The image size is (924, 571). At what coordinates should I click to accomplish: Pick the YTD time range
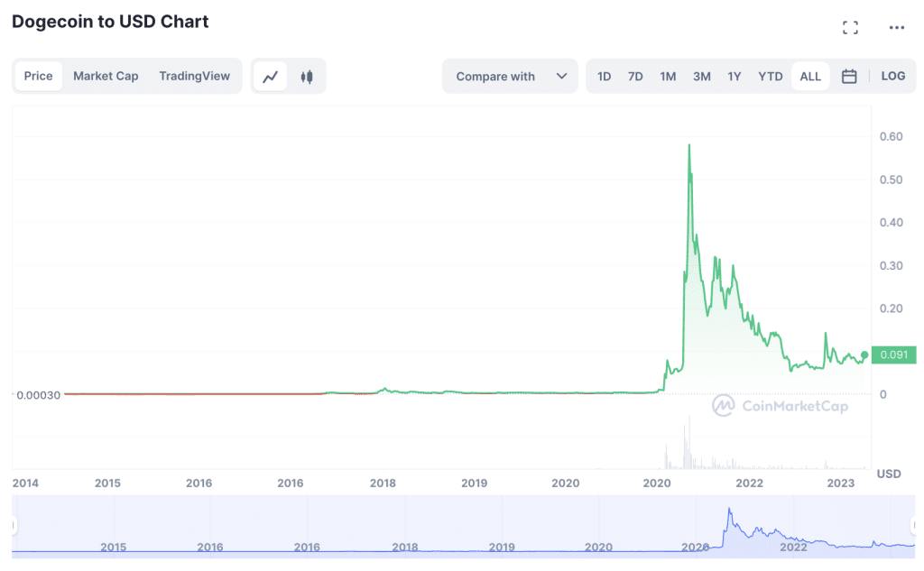click(771, 76)
